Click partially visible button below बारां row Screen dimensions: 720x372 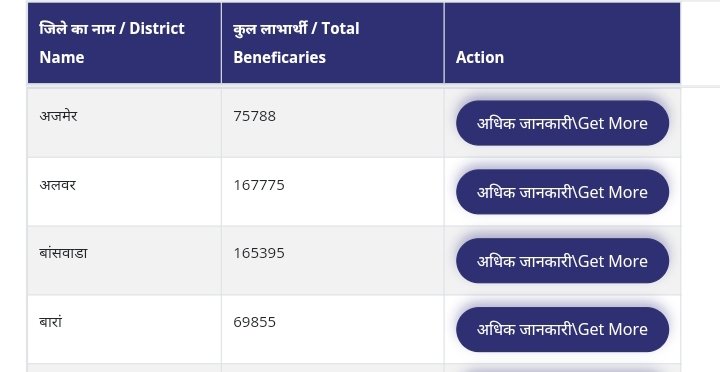562,370
